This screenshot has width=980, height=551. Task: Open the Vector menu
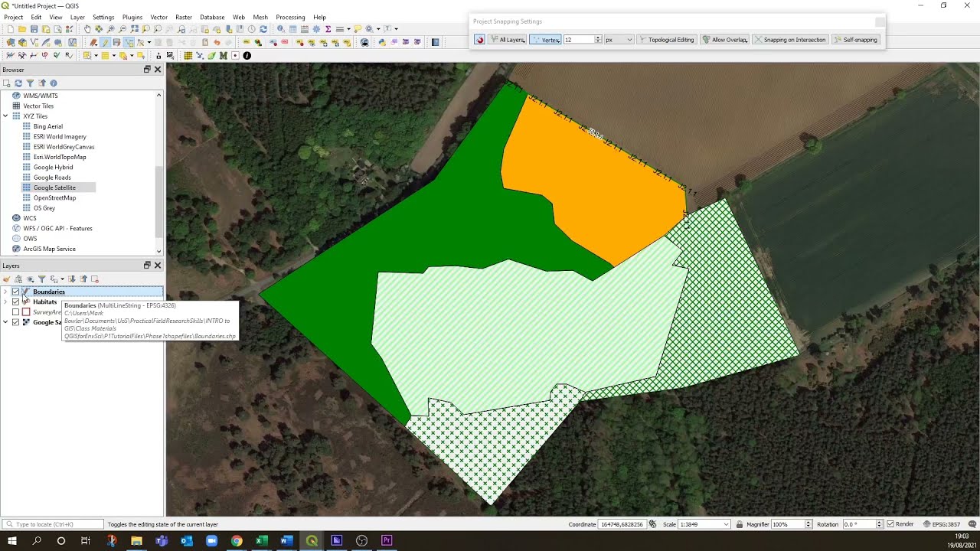point(158,17)
